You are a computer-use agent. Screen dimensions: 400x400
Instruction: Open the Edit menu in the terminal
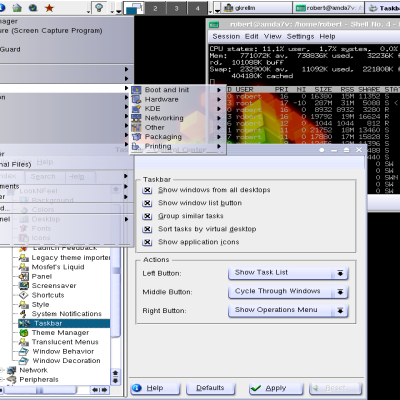252,36
